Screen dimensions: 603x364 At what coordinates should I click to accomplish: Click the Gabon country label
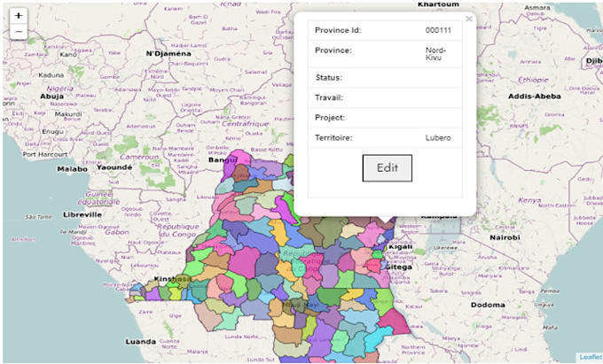117,232
